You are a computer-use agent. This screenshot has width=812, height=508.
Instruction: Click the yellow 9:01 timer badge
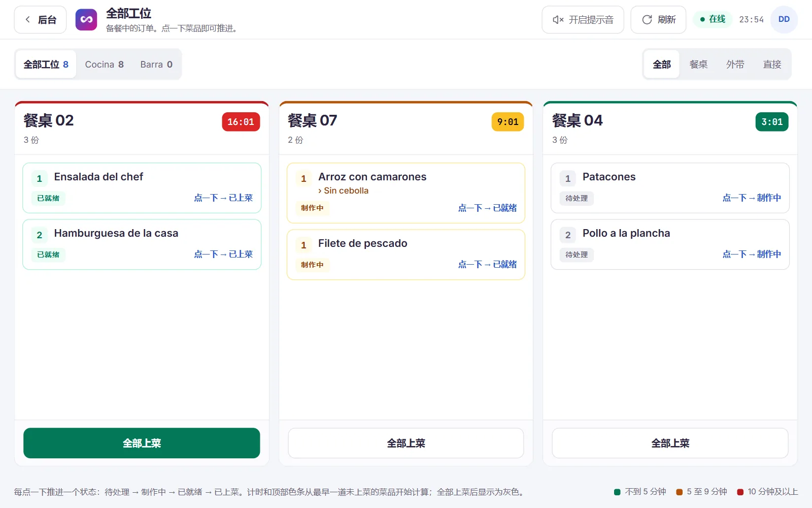tap(507, 122)
